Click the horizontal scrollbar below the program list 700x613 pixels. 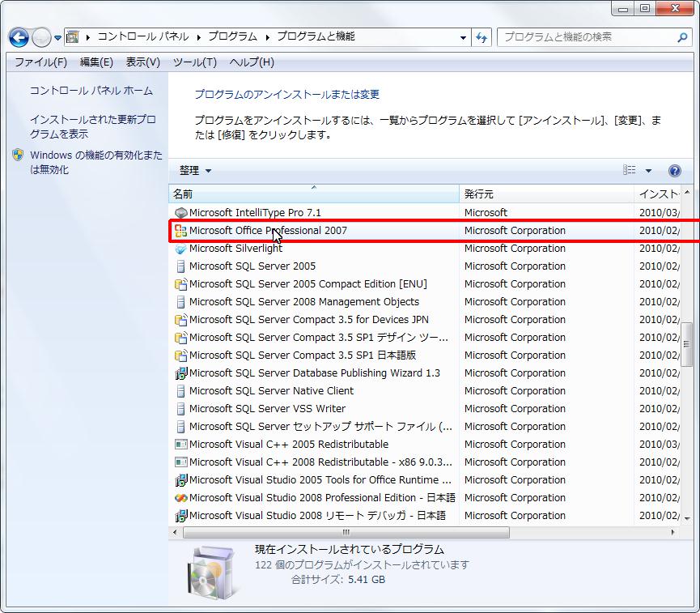pos(346,532)
